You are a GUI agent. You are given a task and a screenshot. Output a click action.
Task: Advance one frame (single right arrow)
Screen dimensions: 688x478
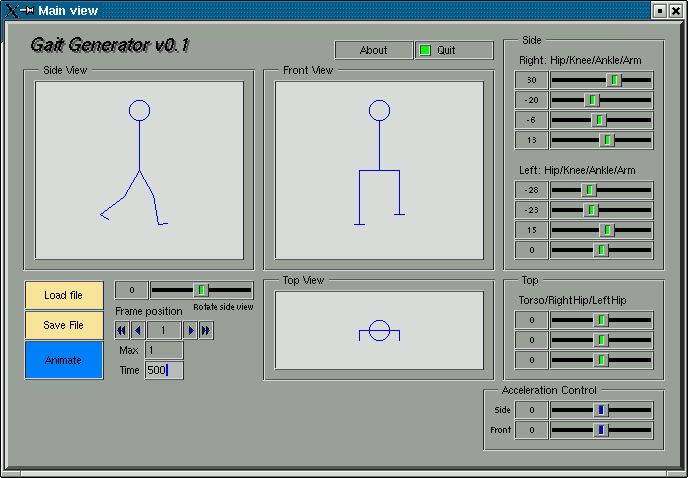[x=190, y=330]
